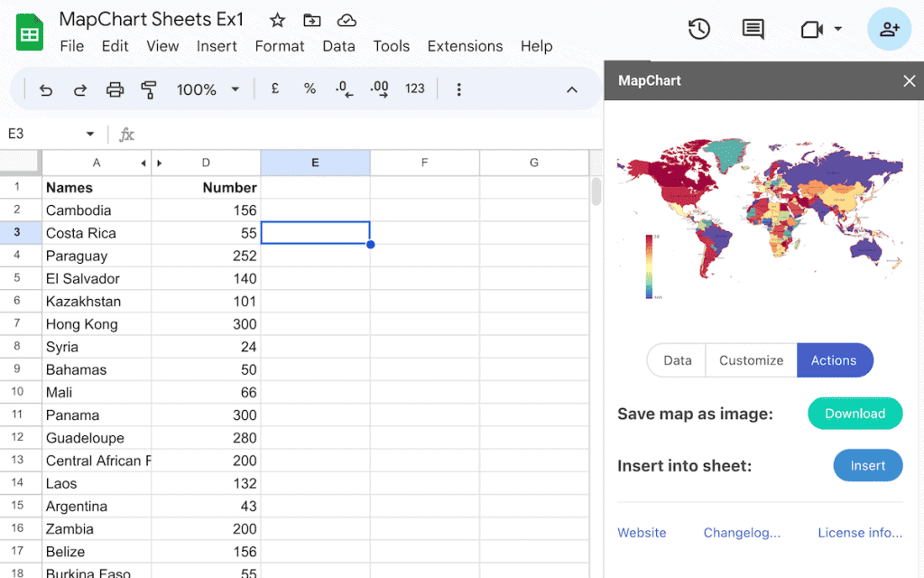Click the vertical scrollbar of the sheet
The image size is (924, 578).
pyautogui.click(x=596, y=191)
